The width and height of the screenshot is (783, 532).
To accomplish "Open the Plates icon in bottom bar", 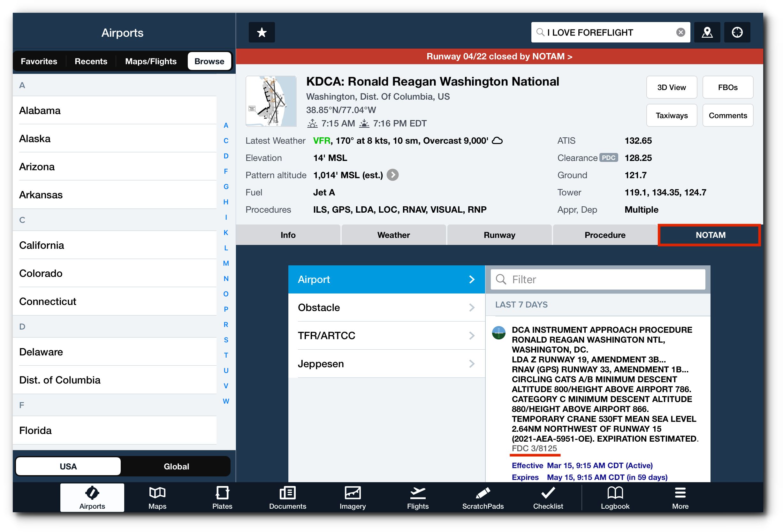I will 222,497.
